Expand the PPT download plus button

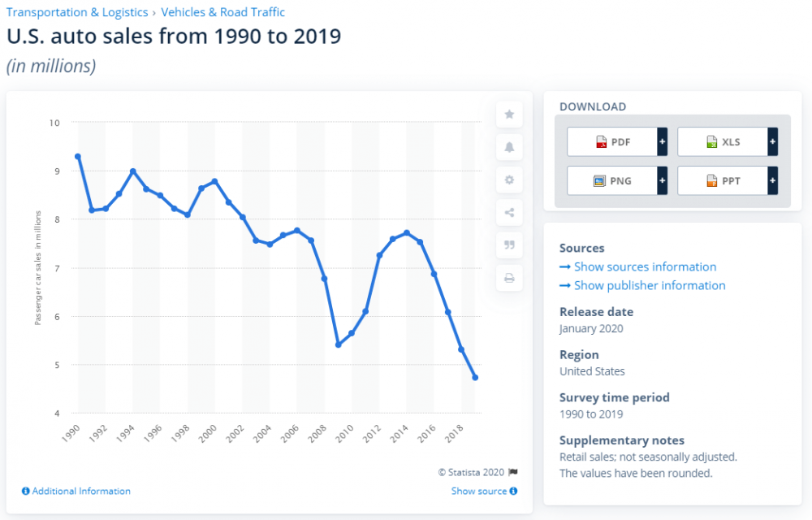click(x=772, y=180)
